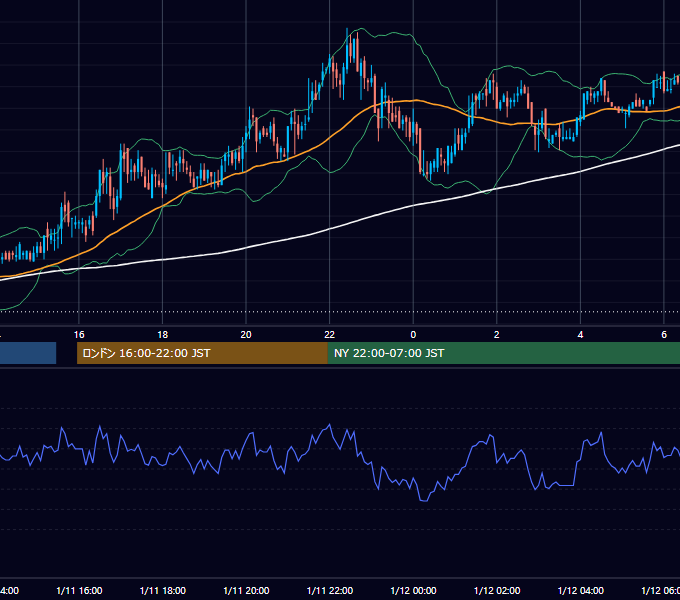Click the 18 hour label on upper chart axis
Screen dimensions: 680x600
point(162,335)
